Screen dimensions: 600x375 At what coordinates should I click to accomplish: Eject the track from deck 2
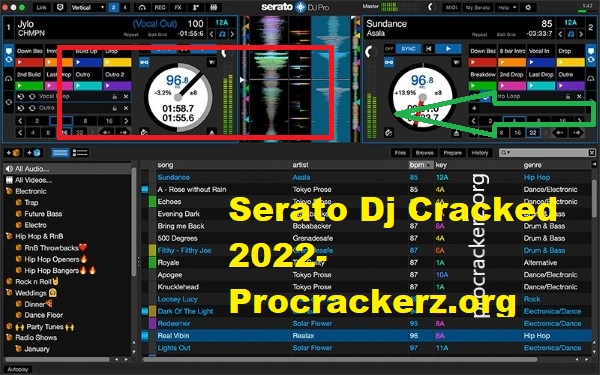pos(456,133)
